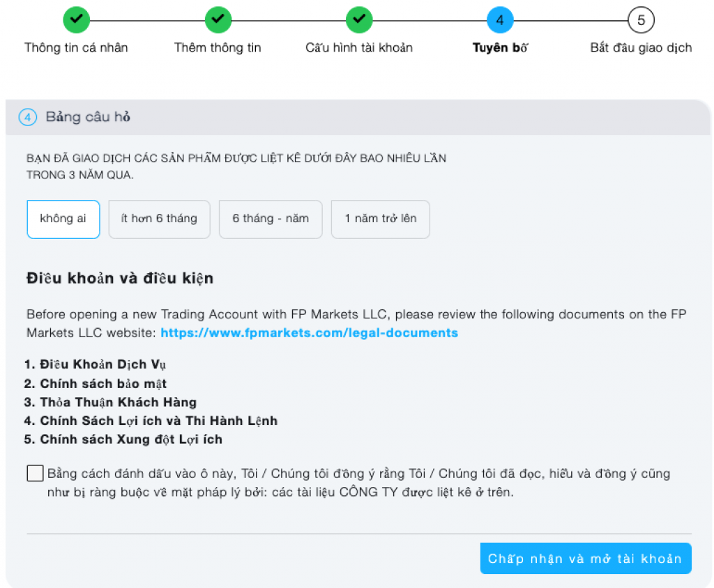Click the green checkmark above Thêm thông tin
The width and height of the screenshot is (714, 588).
pyautogui.click(x=218, y=20)
